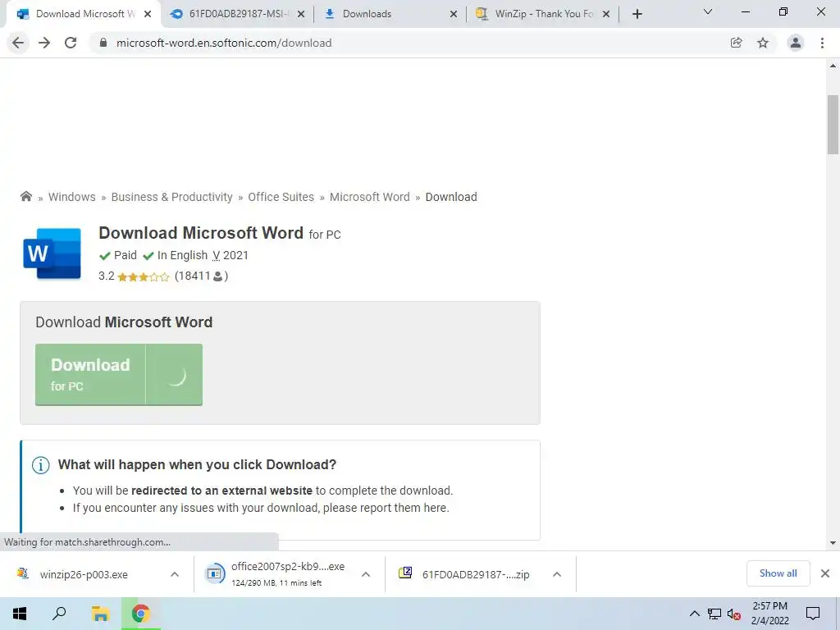The width and height of the screenshot is (840, 630).
Task: Click the user count icon near 18411
Action: [x=217, y=276]
